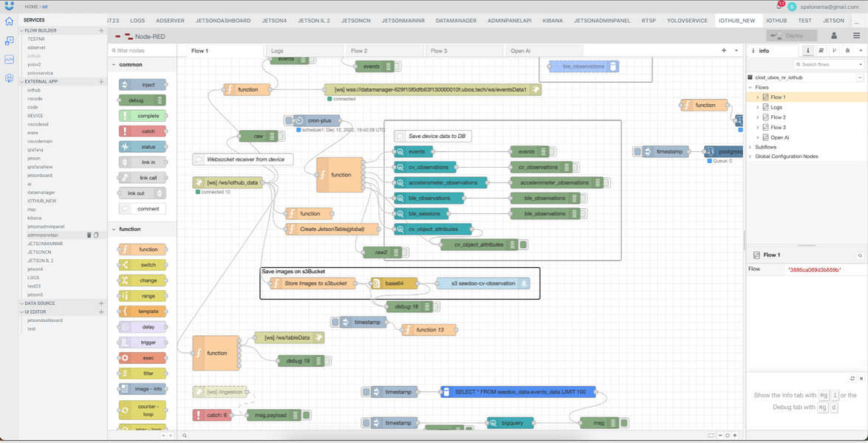
Task: Open yolov2 in Flow Builder list
Action: pos(34,64)
